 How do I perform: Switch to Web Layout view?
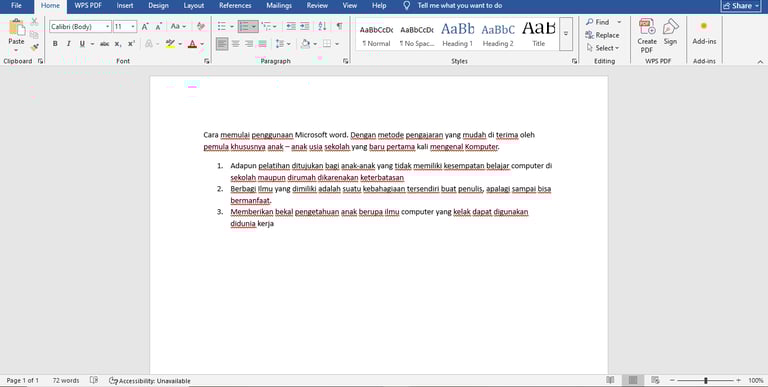(655, 380)
